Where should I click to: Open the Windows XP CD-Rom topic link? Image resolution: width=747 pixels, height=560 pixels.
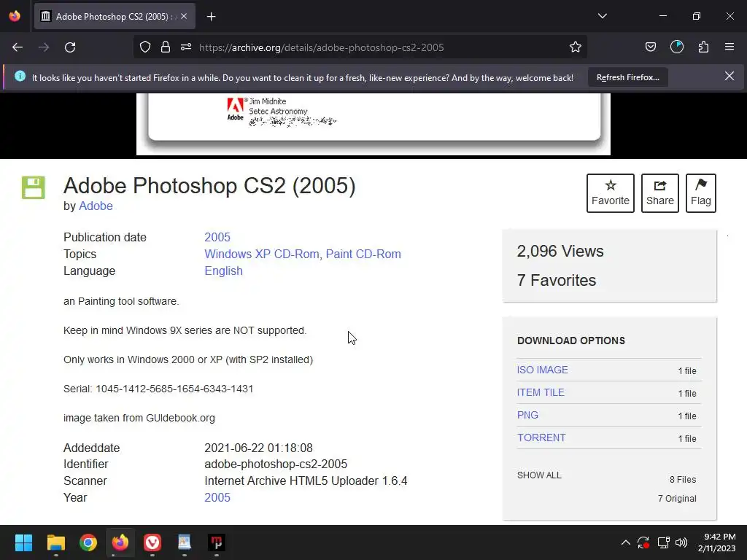pyautogui.click(x=262, y=254)
